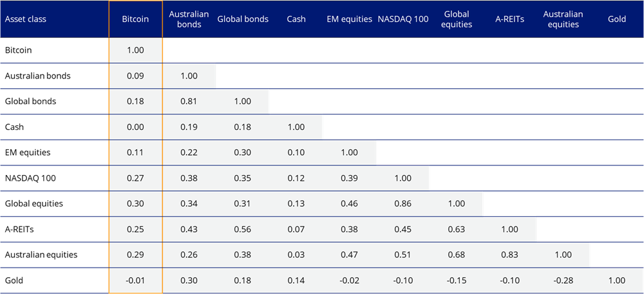Image resolution: width=644 pixels, height=294 pixels.
Task: Click the 0.47 cell in EM equities column
Action: click(349, 254)
